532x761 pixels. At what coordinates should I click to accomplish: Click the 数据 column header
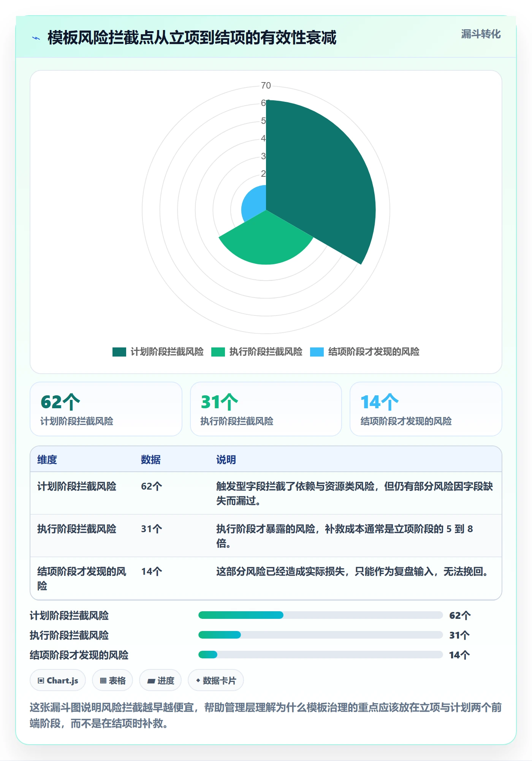tap(151, 460)
